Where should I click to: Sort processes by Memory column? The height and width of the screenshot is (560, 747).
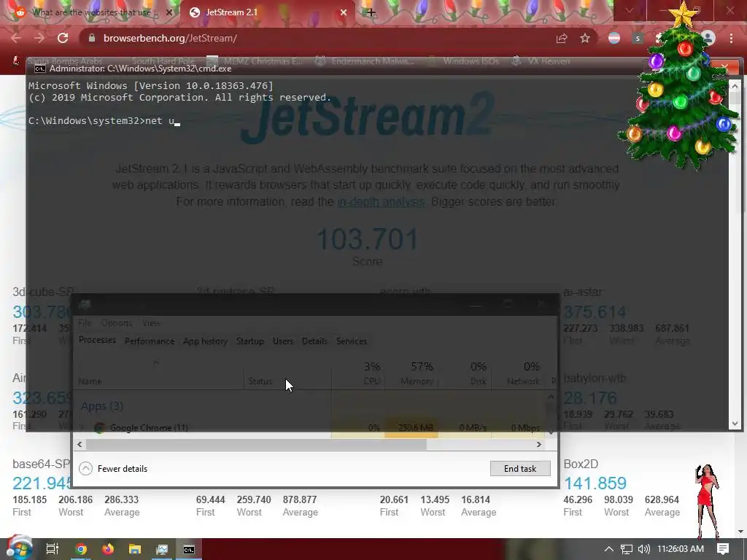coord(411,374)
